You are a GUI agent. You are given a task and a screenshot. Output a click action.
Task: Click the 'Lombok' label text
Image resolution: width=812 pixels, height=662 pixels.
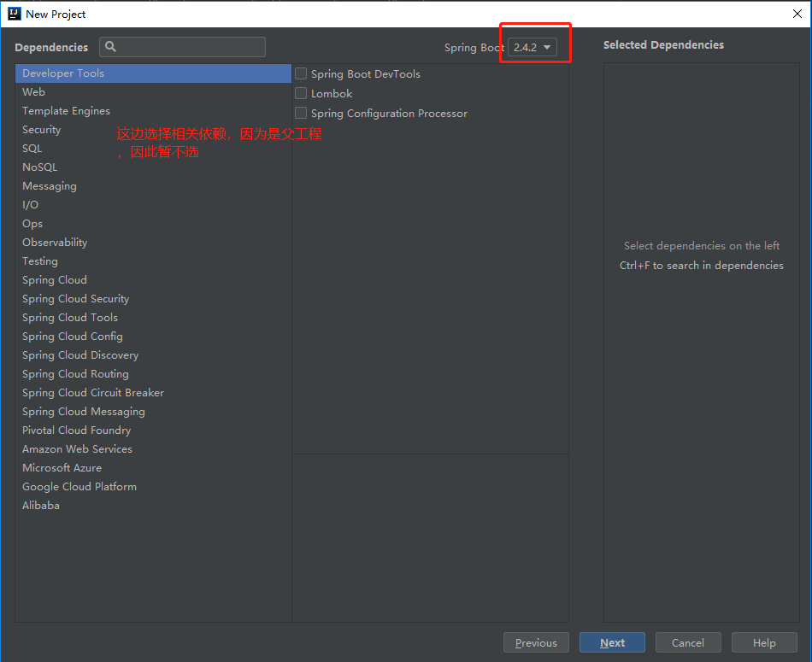point(332,94)
